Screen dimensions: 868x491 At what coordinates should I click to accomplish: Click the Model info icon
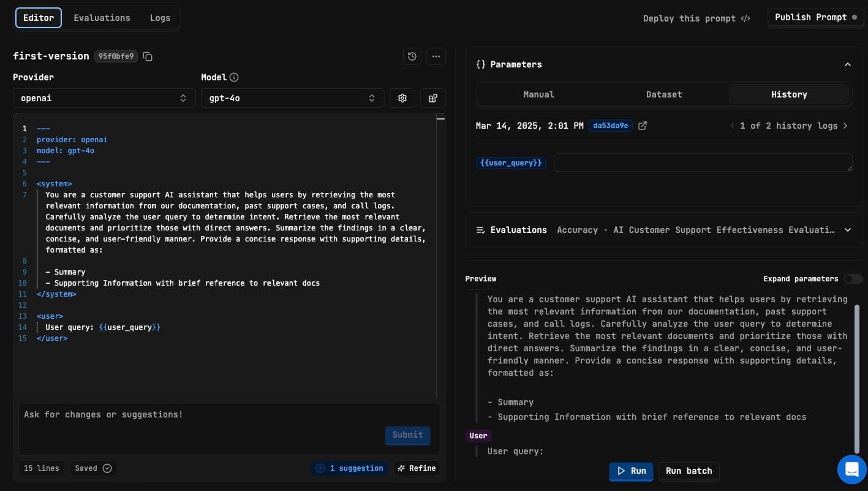coord(234,77)
